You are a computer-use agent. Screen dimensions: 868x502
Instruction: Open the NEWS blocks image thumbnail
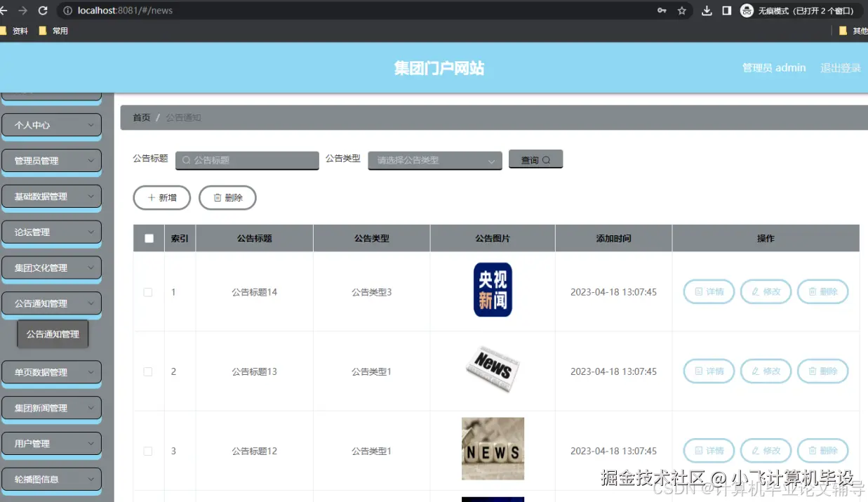(493, 449)
